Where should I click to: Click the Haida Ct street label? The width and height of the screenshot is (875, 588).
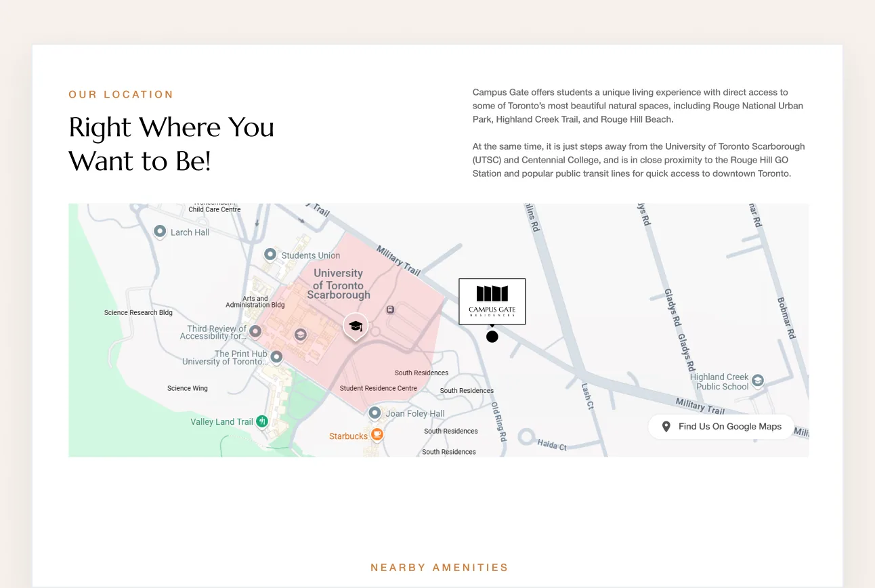pyautogui.click(x=552, y=445)
